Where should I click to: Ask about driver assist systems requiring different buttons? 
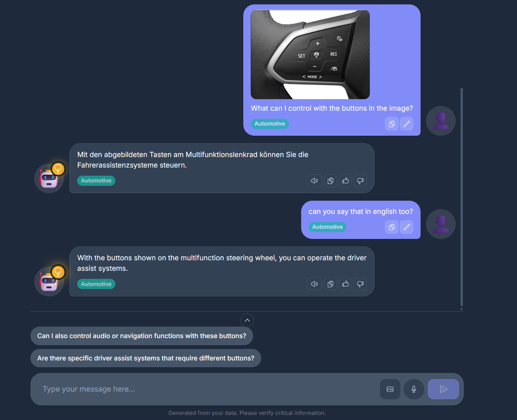(146, 358)
